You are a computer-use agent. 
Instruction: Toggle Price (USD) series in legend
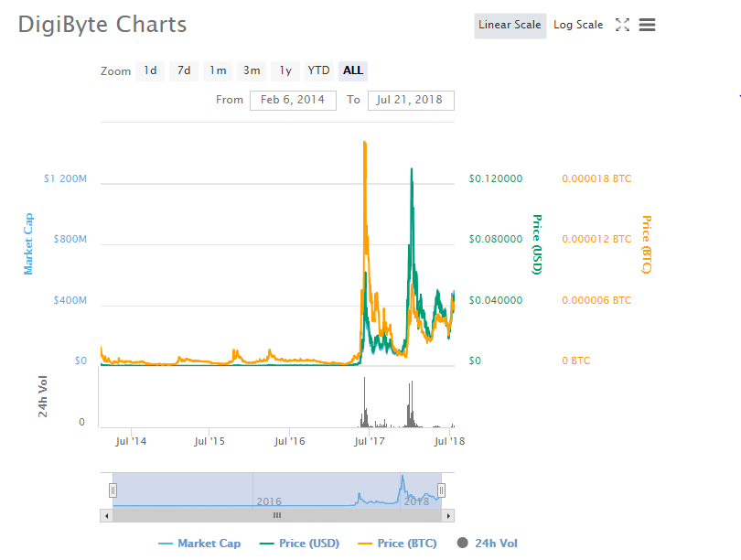tap(300, 544)
